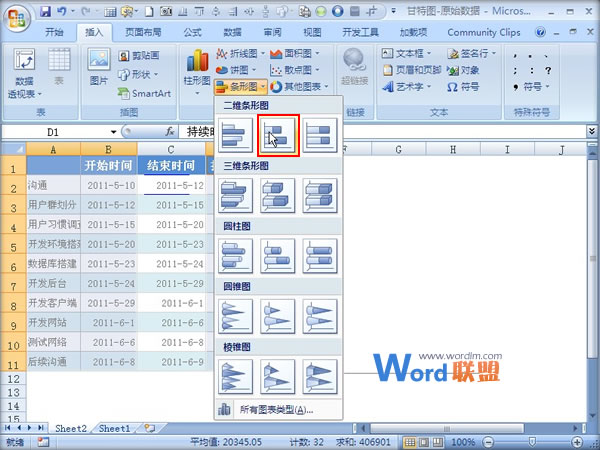Click the horizontal scrollbar thumb
600x450 pixels.
pyautogui.click(x=447, y=429)
